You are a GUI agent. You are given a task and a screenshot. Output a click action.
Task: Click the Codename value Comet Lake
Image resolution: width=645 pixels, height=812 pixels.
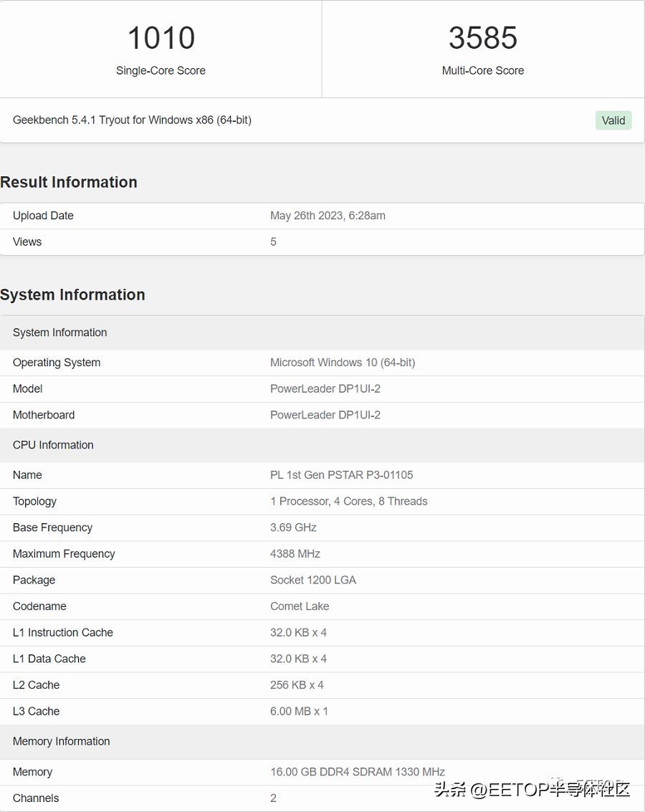[x=300, y=606]
